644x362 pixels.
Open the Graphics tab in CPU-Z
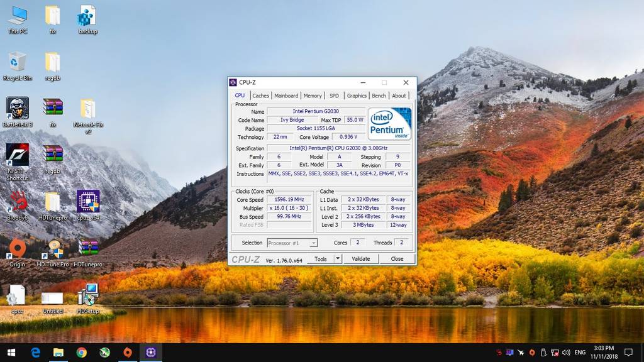357,96
